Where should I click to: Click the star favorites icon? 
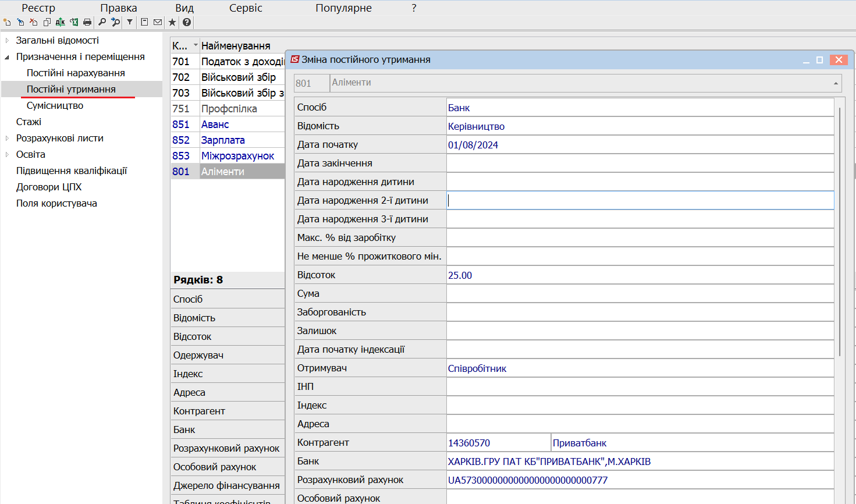click(172, 22)
